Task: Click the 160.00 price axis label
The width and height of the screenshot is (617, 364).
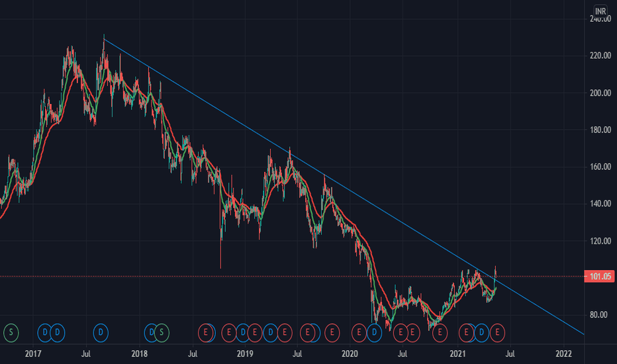Action: [600, 167]
